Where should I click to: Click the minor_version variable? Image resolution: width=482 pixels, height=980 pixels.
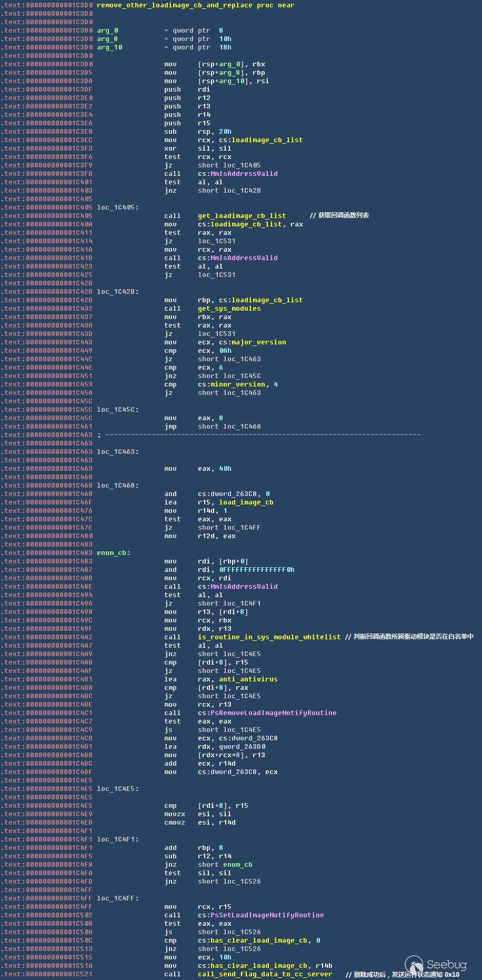pyautogui.click(x=238, y=384)
